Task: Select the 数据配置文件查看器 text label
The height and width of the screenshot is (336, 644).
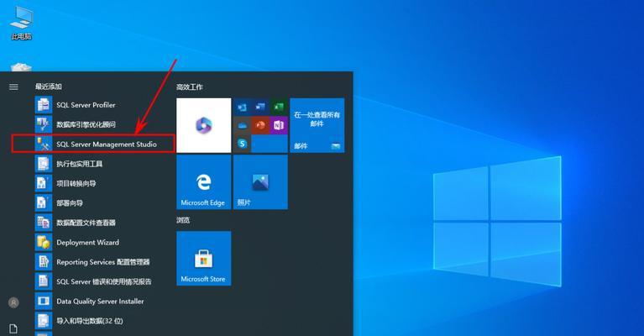Action: pos(86,223)
